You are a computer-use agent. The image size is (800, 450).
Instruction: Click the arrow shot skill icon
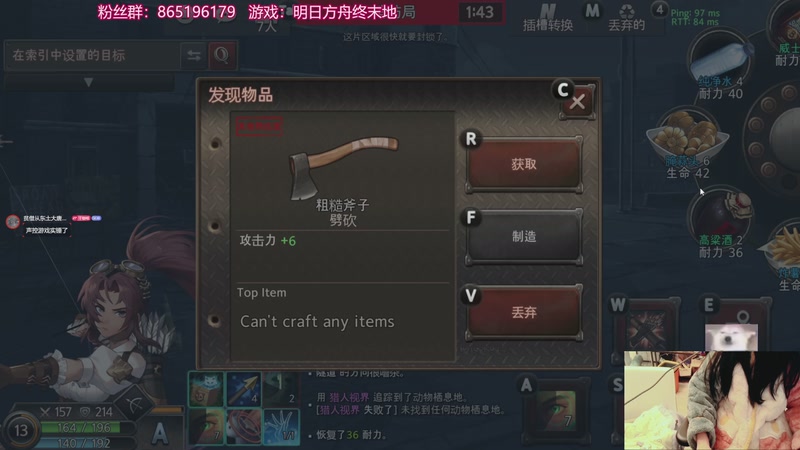[243, 389]
